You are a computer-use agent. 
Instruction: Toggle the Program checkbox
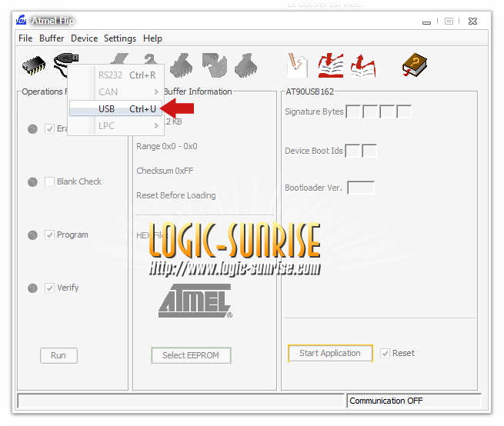click(49, 235)
